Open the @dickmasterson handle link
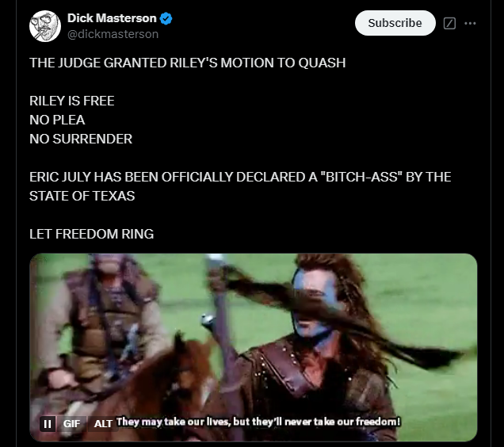This screenshot has width=504, height=447. coord(113,34)
